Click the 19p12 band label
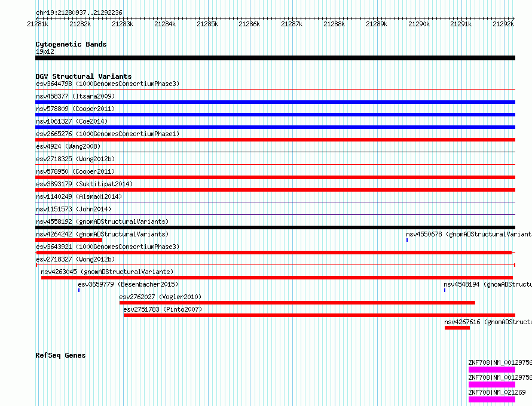Image resolution: width=532 pixels, height=406 pixels. [45, 51]
